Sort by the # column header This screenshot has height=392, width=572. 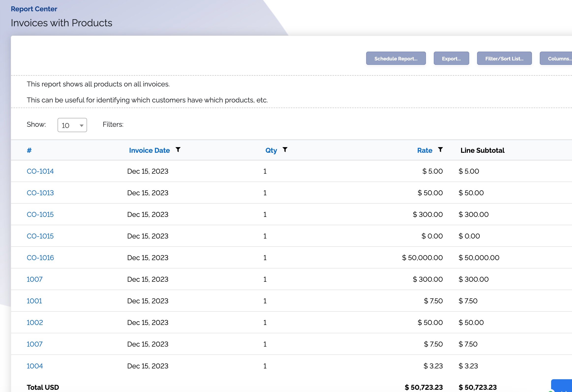(x=29, y=150)
